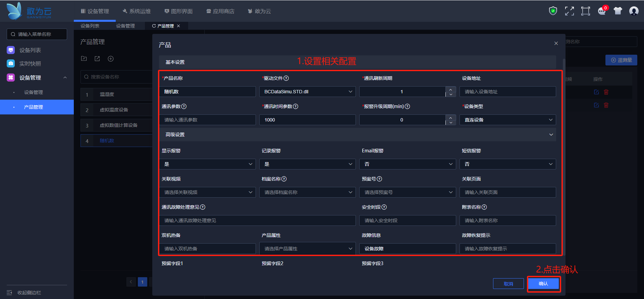Open the 档案名称 dropdown

(x=307, y=192)
